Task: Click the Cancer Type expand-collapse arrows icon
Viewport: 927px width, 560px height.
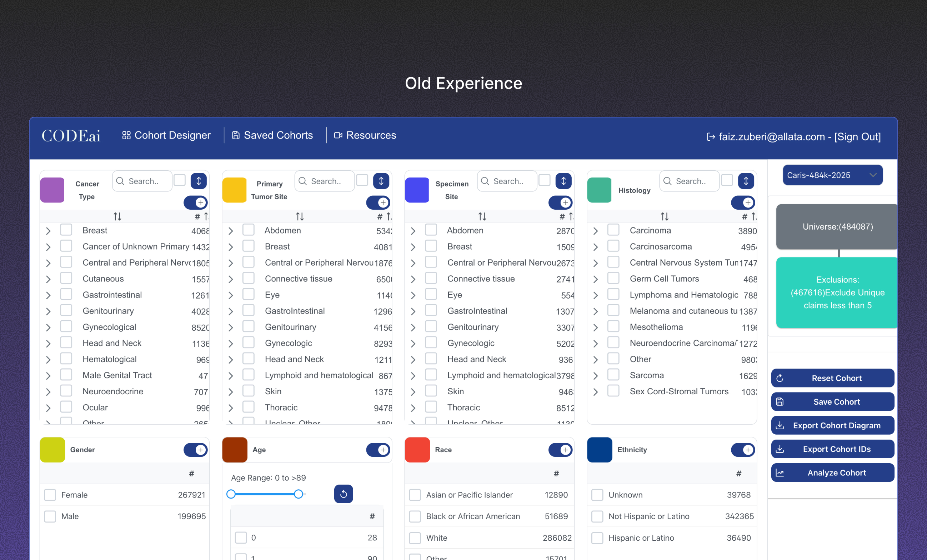Action: point(199,181)
